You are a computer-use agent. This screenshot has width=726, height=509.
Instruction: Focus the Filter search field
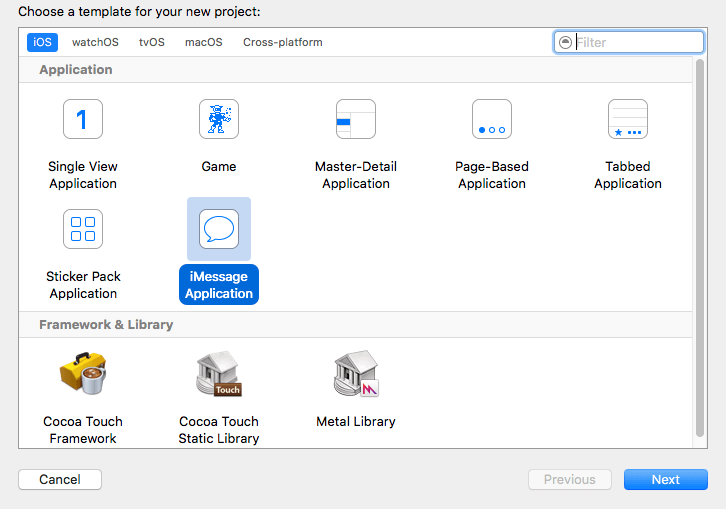(x=629, y=43)
